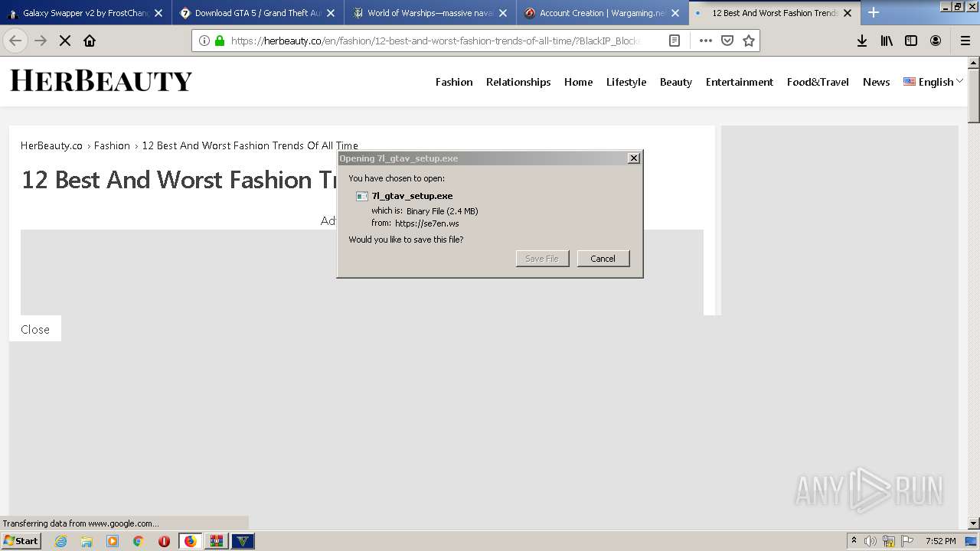Stop loading the page with X button
Screen dimensions: 980x551
(x=65, y=41)
